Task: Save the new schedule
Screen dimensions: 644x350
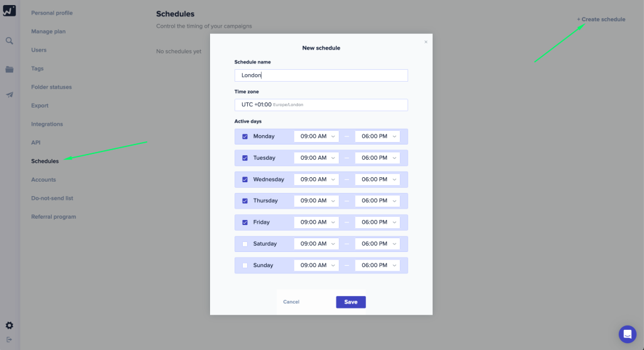Action: 350,302
